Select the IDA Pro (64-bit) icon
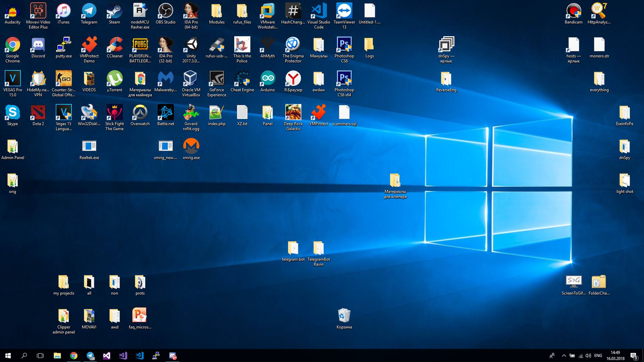 [x=191, y=16]
